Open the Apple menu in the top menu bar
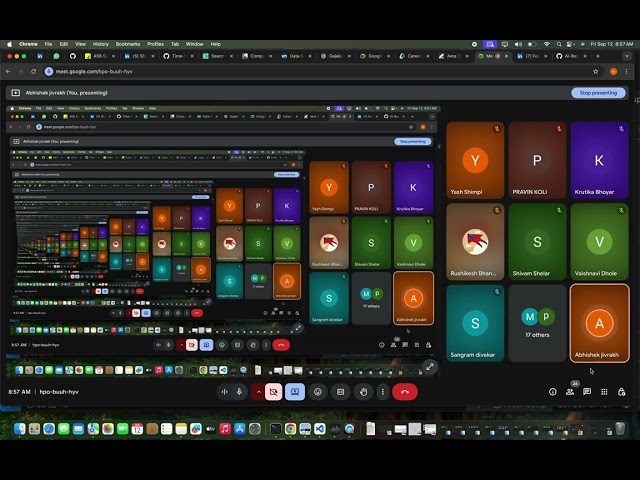 9,44
